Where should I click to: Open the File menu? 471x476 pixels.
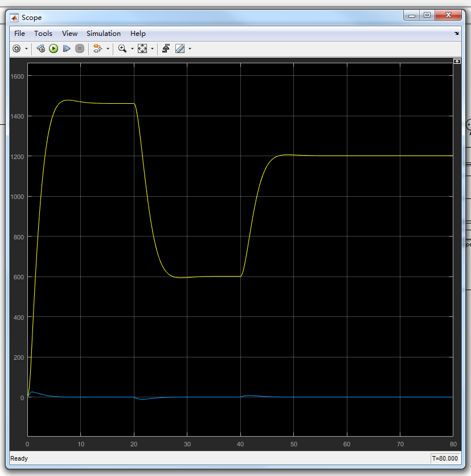(x=19, y=34)
